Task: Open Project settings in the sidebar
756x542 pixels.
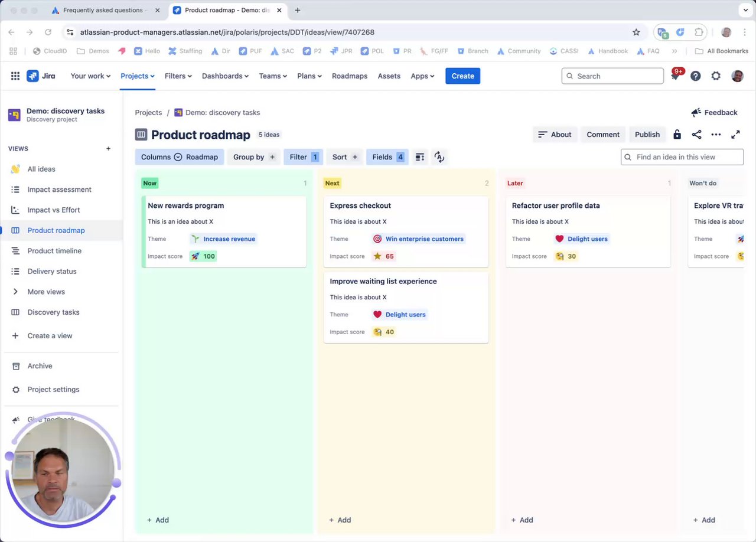Action: 53,390
